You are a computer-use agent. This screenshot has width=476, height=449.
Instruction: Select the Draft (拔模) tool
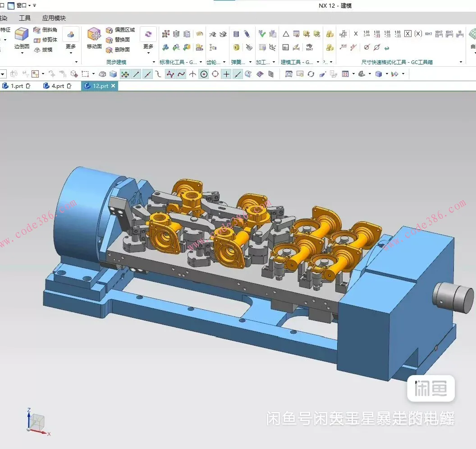point(43,50)
